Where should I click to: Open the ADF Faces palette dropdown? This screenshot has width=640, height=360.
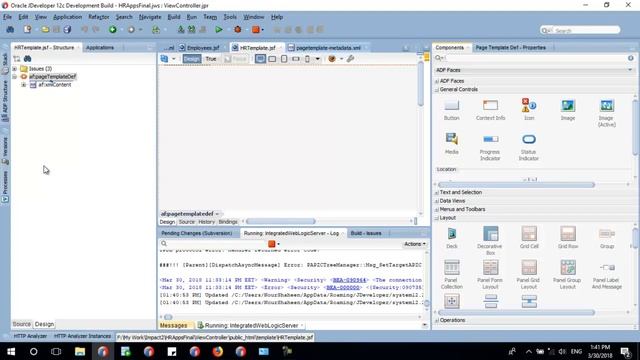coord(630,70)
